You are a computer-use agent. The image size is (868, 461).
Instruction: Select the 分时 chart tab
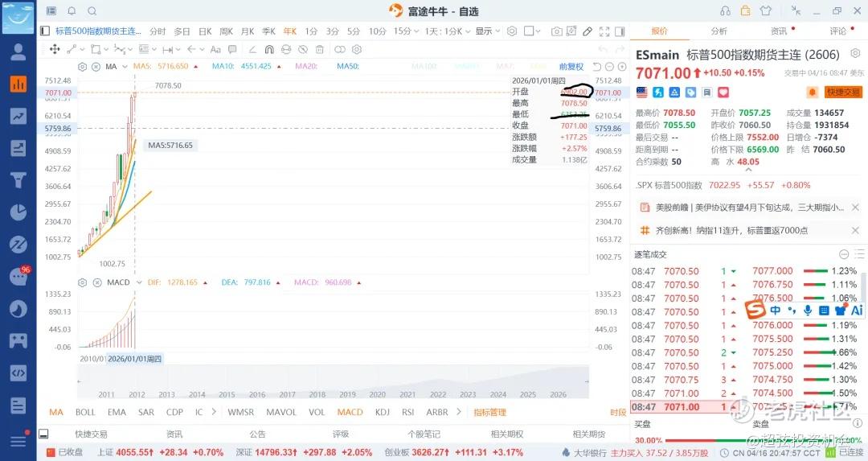coord(158,31)
